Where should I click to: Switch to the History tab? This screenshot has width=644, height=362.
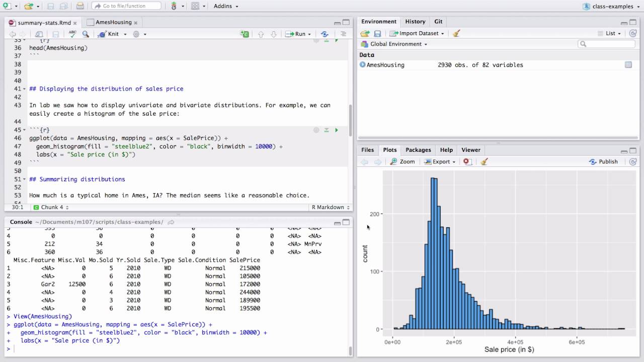415,22
